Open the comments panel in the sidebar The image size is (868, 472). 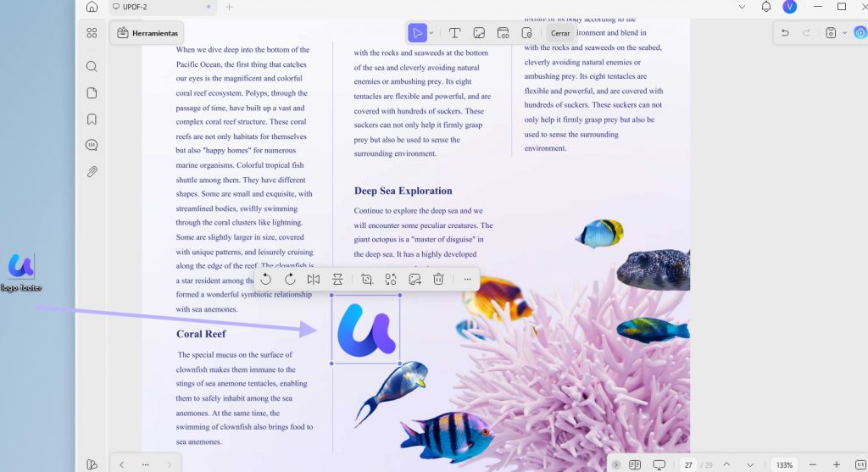92,145
